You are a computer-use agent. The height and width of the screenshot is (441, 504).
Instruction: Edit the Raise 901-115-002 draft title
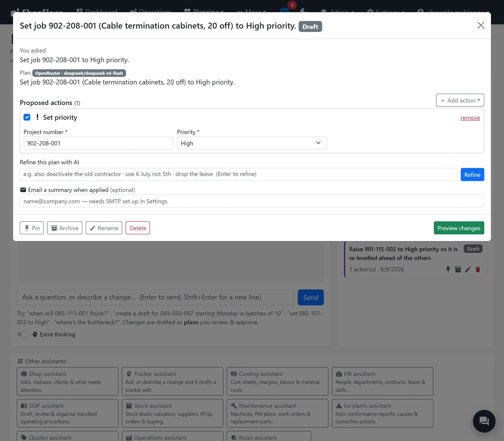point(468,269)
